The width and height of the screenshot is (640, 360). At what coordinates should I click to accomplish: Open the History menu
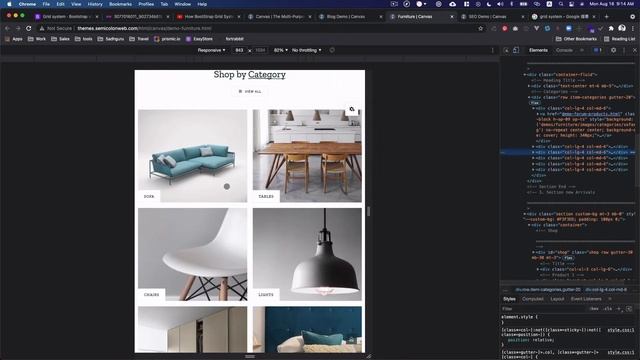tap(95, 4)
